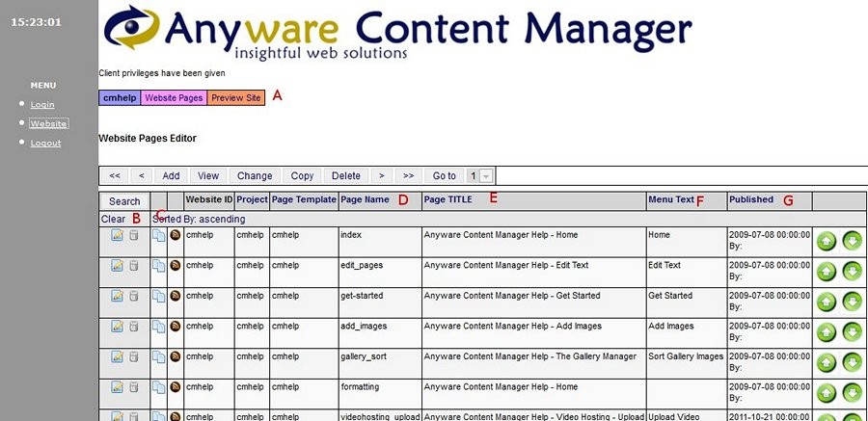This screenshot has width=868, height=421.
Task: Move get-started row up with green arrow
Action: click(827, 303)
